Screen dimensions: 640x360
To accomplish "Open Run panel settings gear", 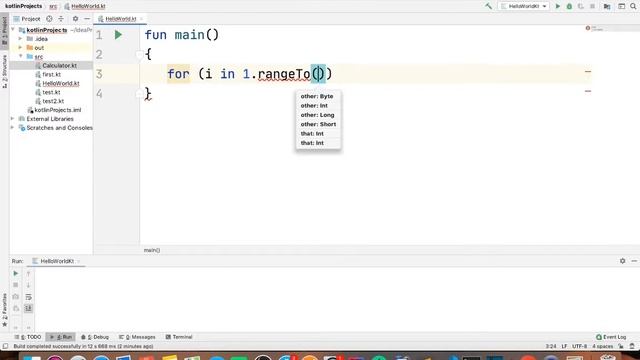I will tap(622, 261).
